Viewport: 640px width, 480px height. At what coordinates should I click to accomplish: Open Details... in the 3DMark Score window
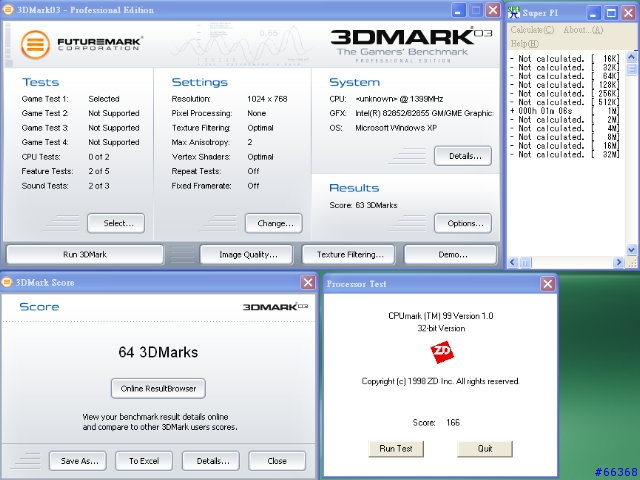(211, 461)
